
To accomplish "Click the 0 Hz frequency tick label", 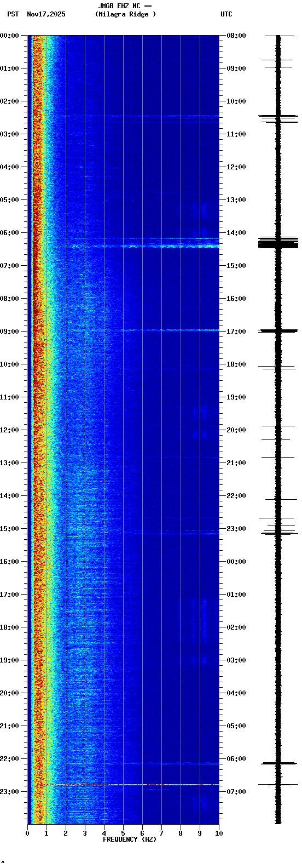I will [x=27, y=833].
